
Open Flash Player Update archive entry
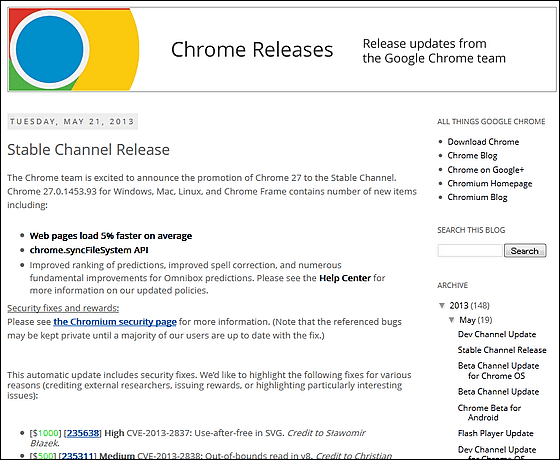496,433
